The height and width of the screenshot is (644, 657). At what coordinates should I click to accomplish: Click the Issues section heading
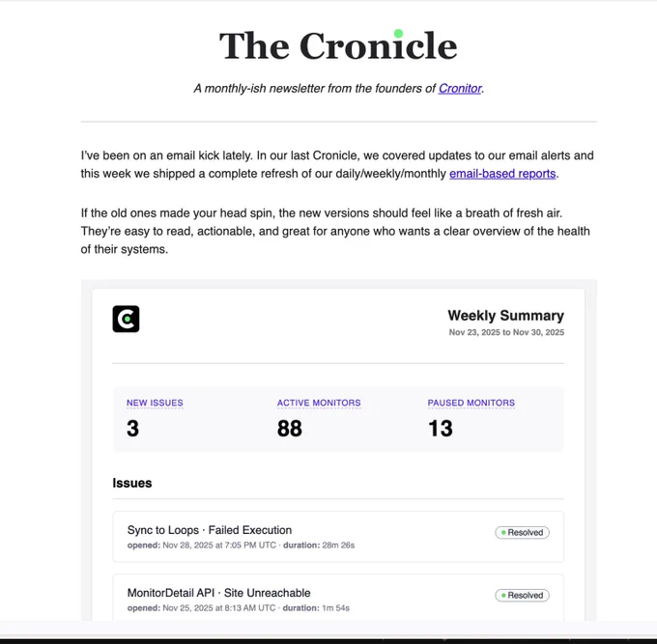[132, 483]
